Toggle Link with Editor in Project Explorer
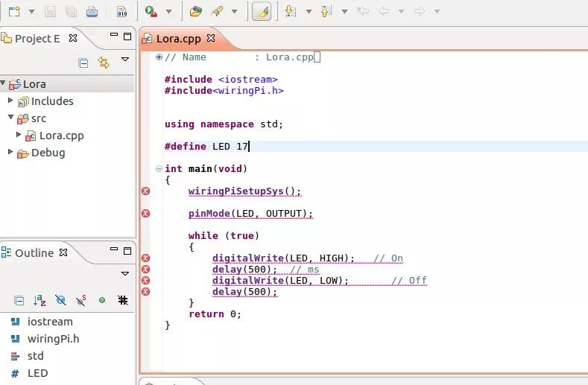This screenshot has height=385, width=588. point(104,63)
